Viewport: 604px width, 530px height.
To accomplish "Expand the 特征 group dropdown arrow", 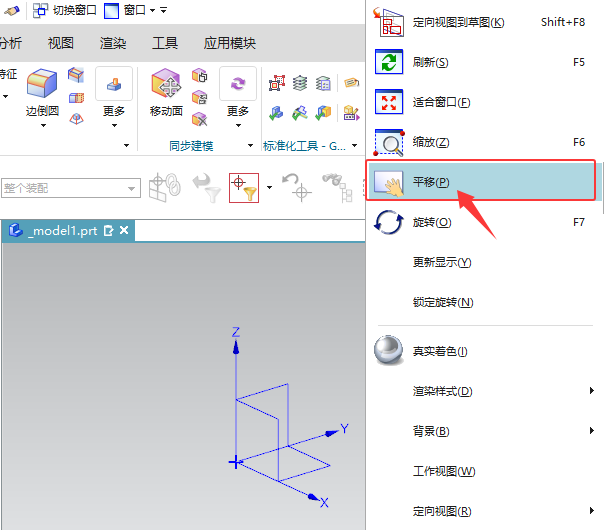I will tap(5, 96).
